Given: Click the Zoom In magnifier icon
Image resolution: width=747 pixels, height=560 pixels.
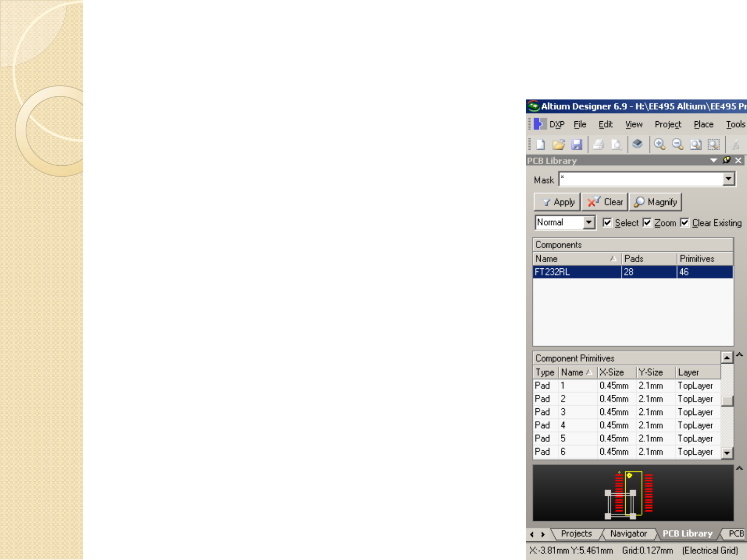Looking at the screenshot, I should click(659, 145).
